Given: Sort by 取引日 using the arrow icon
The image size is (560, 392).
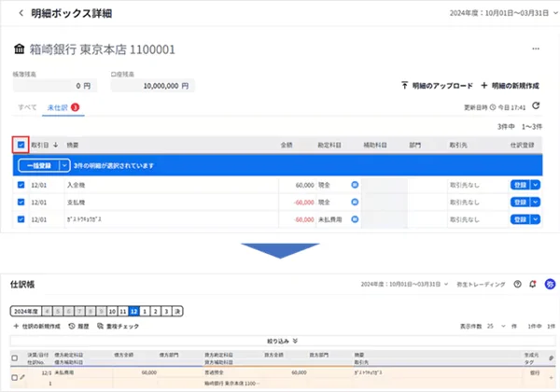Looking at the screenshot, I should (56, 145).
